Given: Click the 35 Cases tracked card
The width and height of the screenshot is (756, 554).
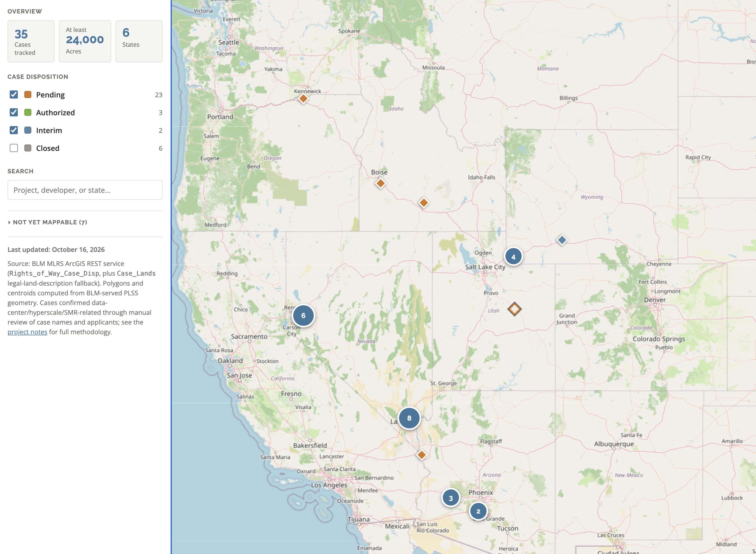Looking at the screenshot, I should [31, 41].
